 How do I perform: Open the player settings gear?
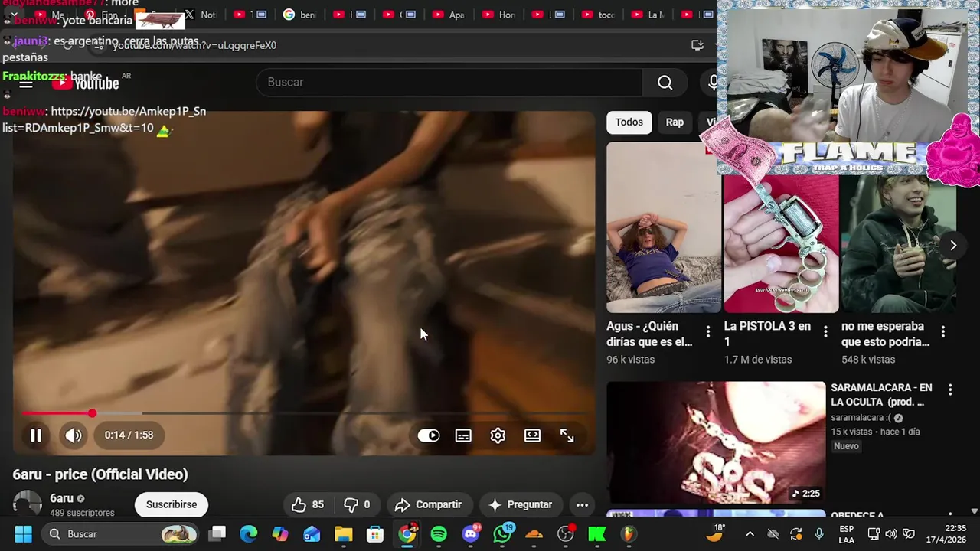(498, 435)
